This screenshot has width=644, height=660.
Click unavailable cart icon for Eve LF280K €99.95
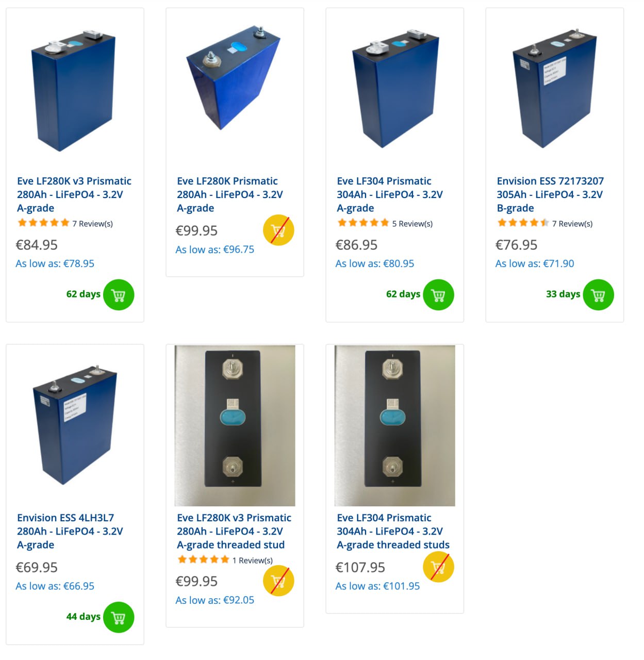click(278, 230)
